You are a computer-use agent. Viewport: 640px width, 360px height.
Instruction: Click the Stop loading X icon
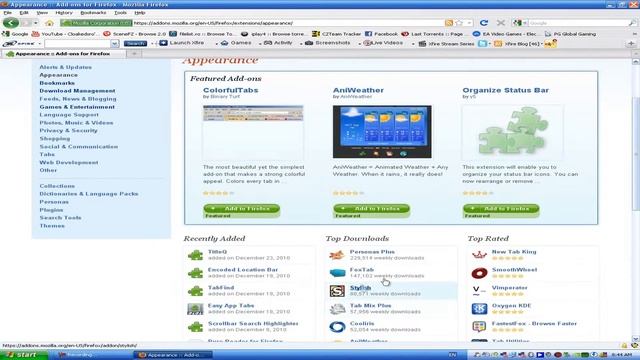pyautogui.click(x=501, y=23)
